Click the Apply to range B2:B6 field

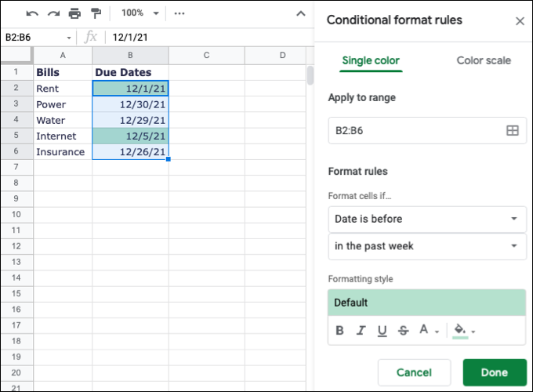pyautogui.click(x=415, y=131)
